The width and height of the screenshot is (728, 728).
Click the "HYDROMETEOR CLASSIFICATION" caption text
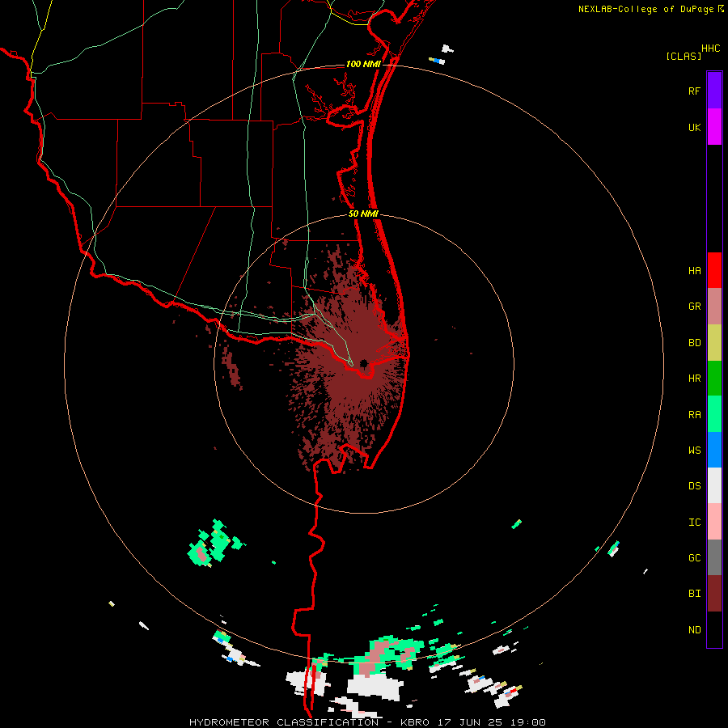pos(284,722)
